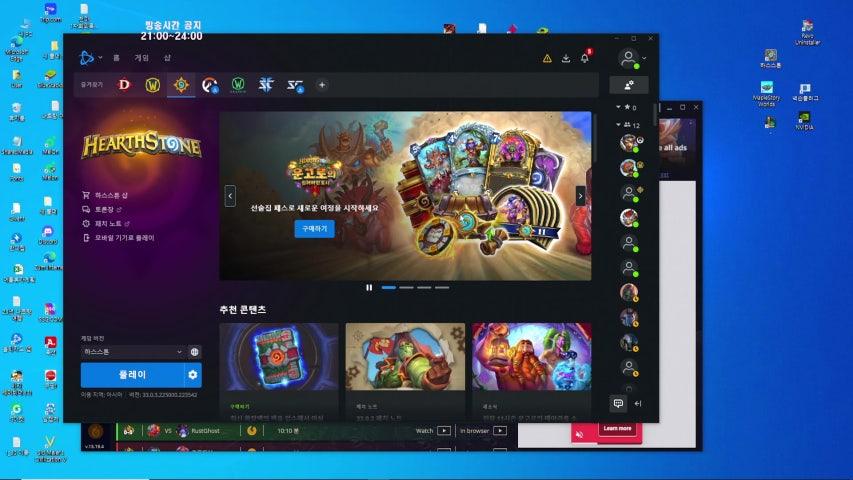Select the first friend avatar in list
The width and height of the screenshot is (853, 480).
coord(629,143)
